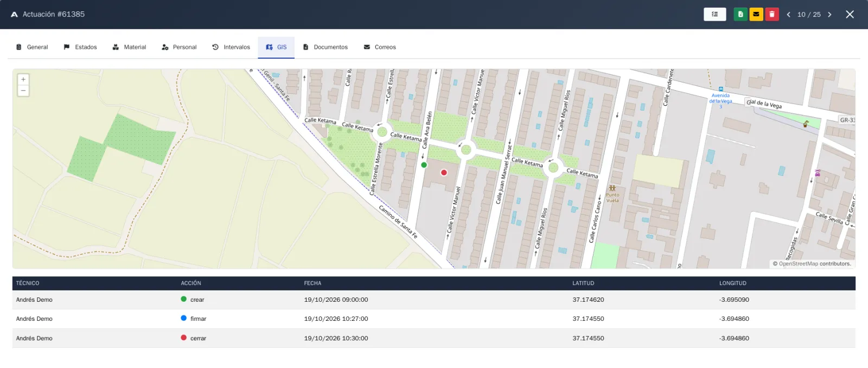This screenshot has width=868, height=368.
Task: Click the list view icon button
Action: click(714, 14)
